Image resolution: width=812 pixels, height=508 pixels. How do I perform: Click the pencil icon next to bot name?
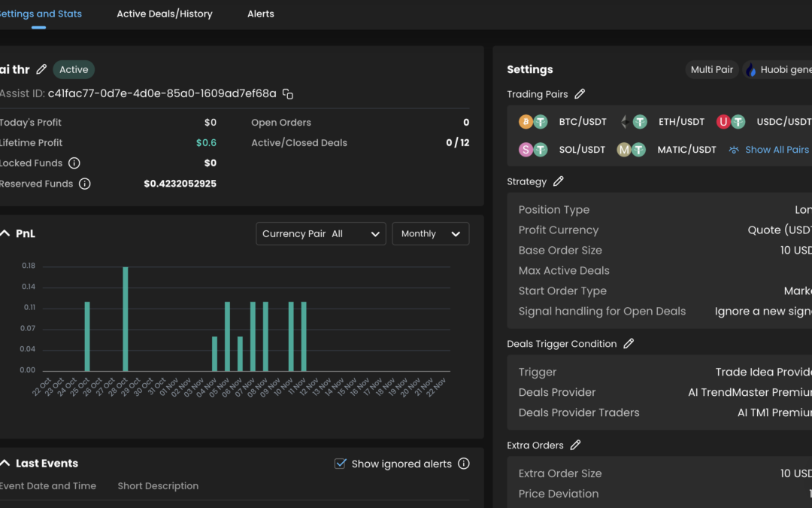coord(41,70)
